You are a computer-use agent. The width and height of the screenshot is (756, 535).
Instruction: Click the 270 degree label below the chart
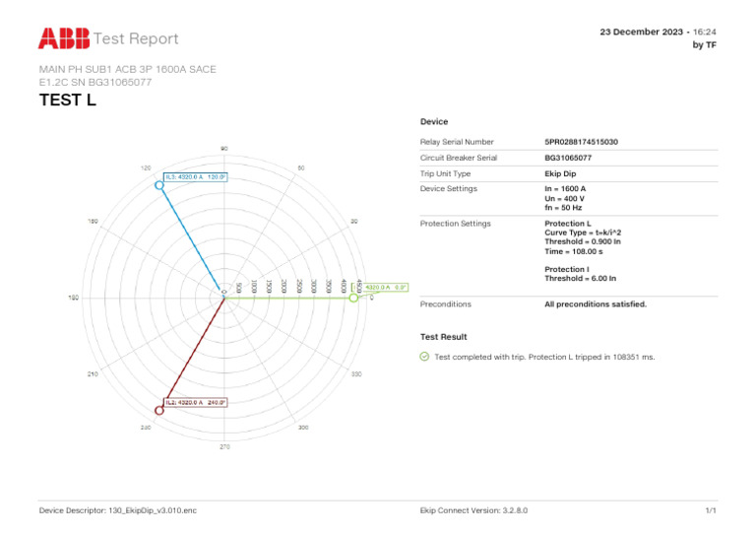224,447
